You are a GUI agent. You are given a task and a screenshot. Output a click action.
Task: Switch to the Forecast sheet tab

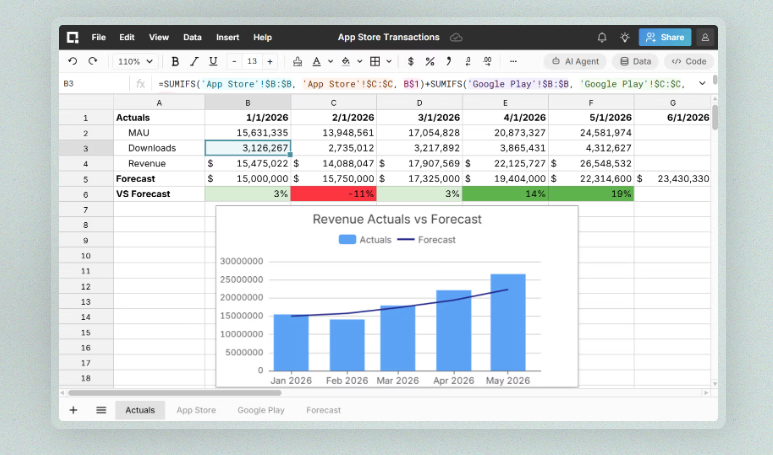[x=323, y=410]
